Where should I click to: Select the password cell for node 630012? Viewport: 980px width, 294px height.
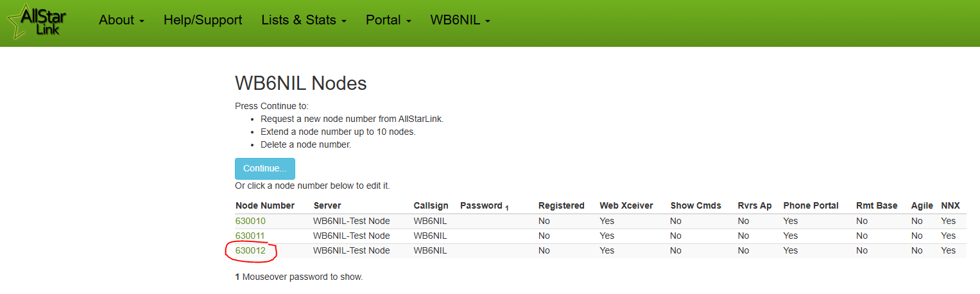(x=496, y=250)
